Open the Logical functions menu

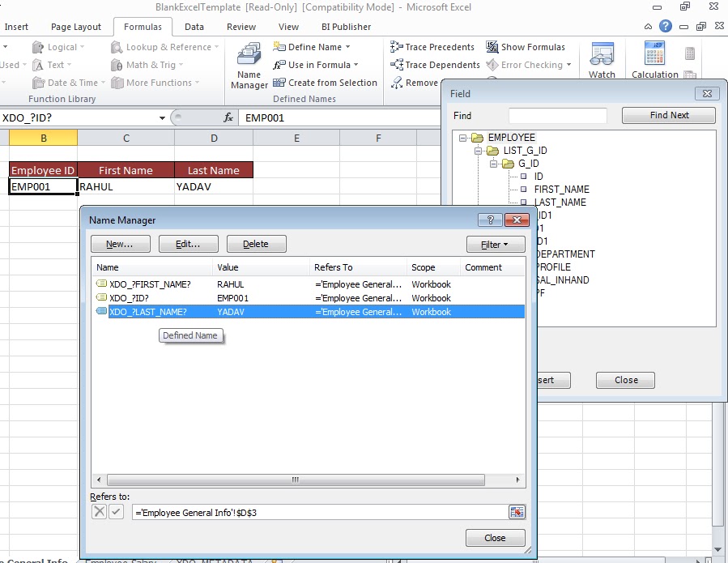[x=58, y=47]
